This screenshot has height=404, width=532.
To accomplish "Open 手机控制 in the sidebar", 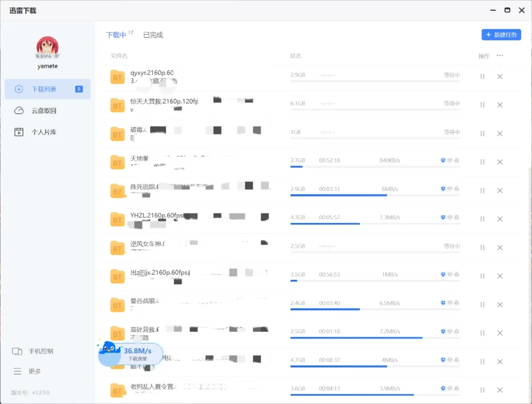I will pyautogui.click(x=33, y=351).
